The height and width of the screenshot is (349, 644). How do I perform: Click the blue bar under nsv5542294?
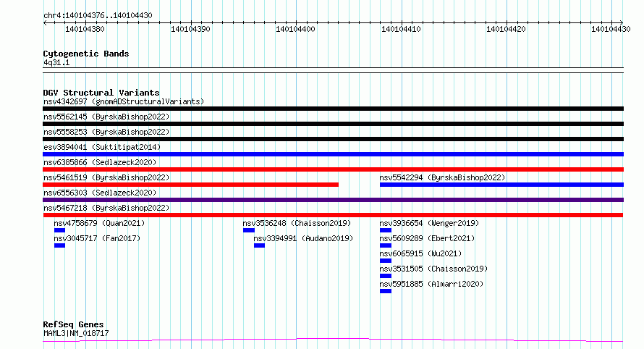click(x=502, y=185)
